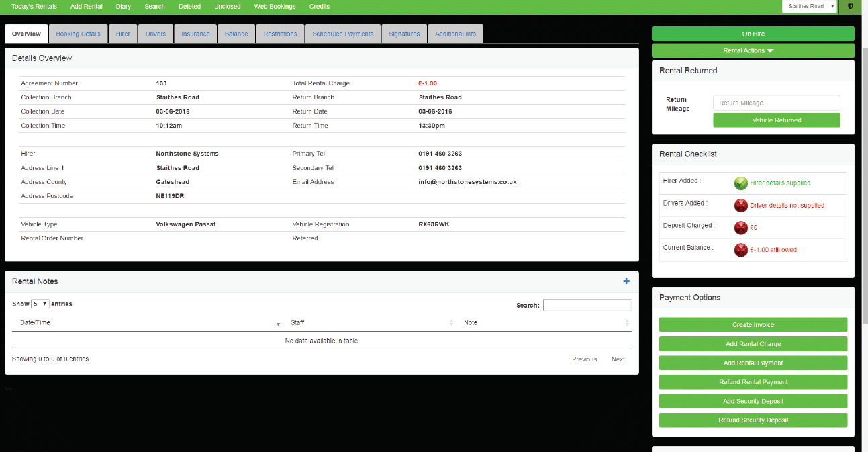Click the shield icon in top bar
868x452 pixels.
(x=851, y=7)
